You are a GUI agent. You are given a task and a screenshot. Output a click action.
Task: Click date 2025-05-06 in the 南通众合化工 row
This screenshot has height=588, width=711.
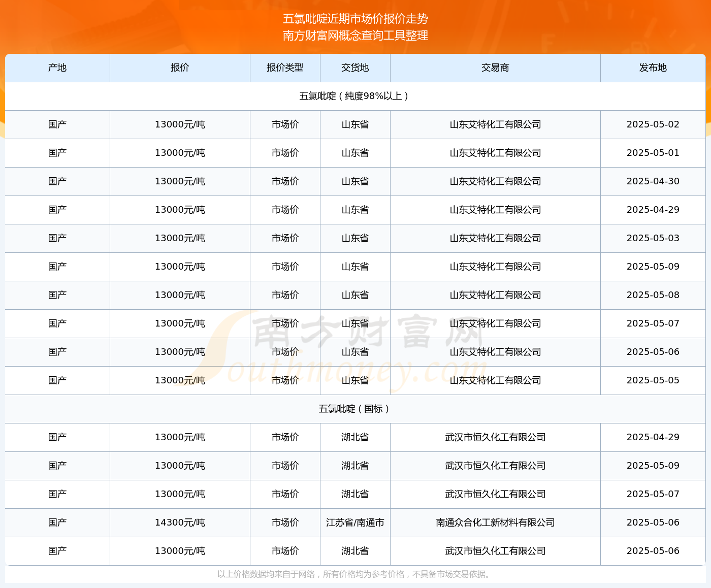653,522
